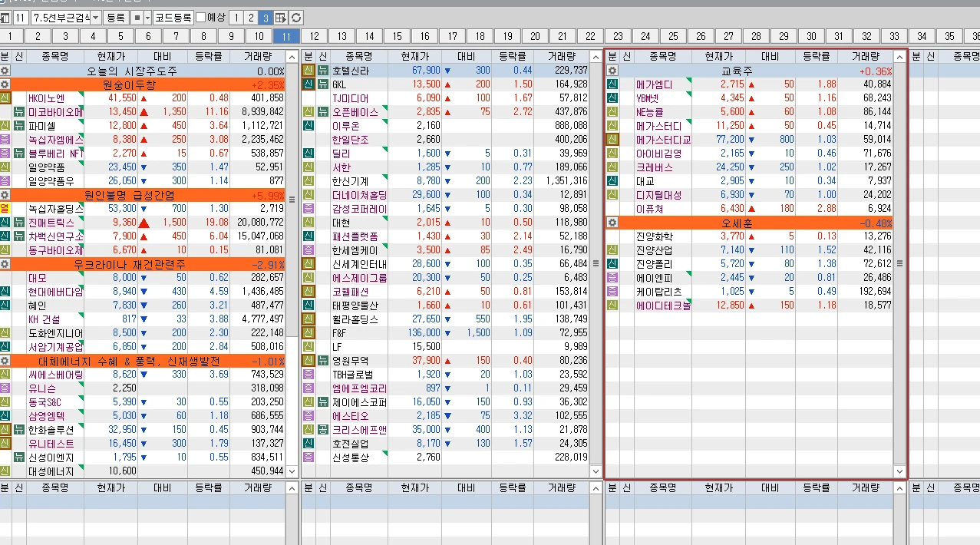Image resolution: width=980 pixels, height=545 pixels.
Task: Click the 뉴 badge on 호텔신라 row
Action: 323,71
